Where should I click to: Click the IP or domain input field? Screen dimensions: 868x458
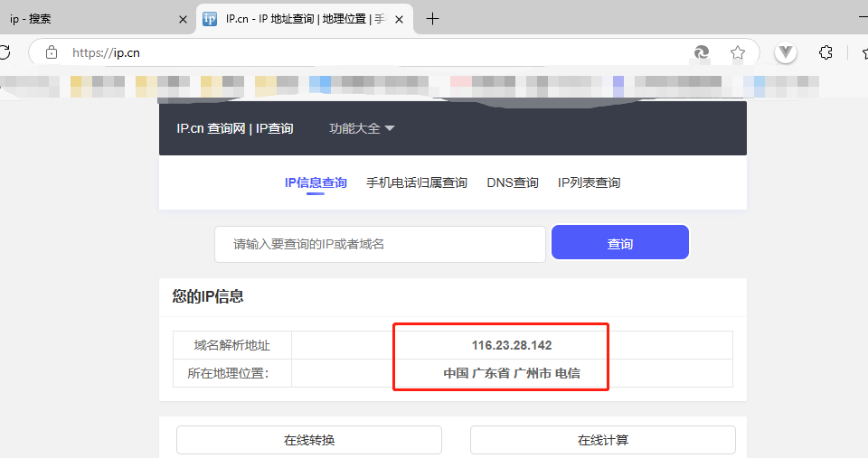point(380,244)
